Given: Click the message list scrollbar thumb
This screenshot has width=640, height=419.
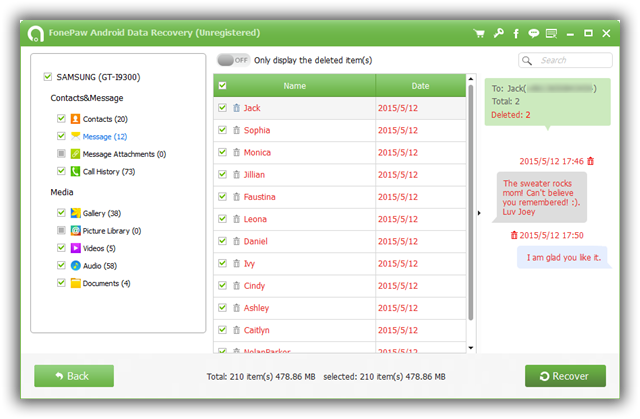Looking at the screenshot, I should click(471, 202).
